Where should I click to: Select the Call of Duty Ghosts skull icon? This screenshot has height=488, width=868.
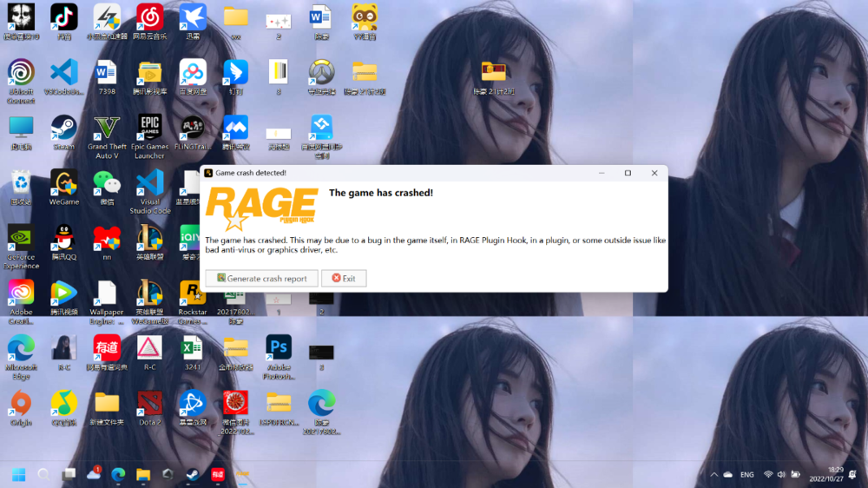pos(21,23)
